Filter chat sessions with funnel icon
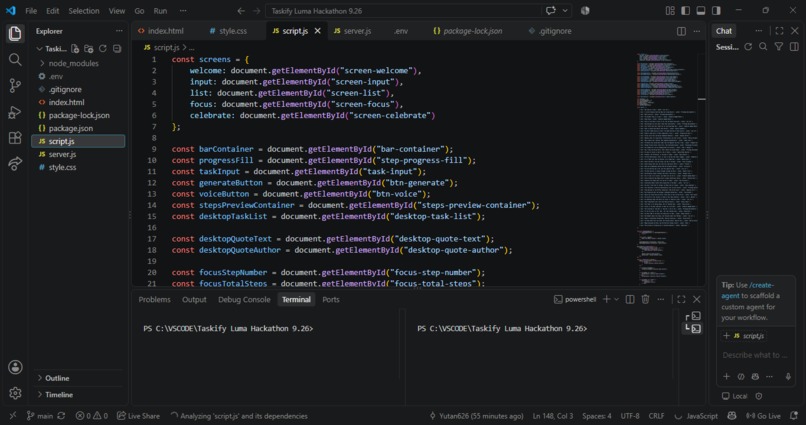Viewport: 806px width, 425px height. point(779,47)
